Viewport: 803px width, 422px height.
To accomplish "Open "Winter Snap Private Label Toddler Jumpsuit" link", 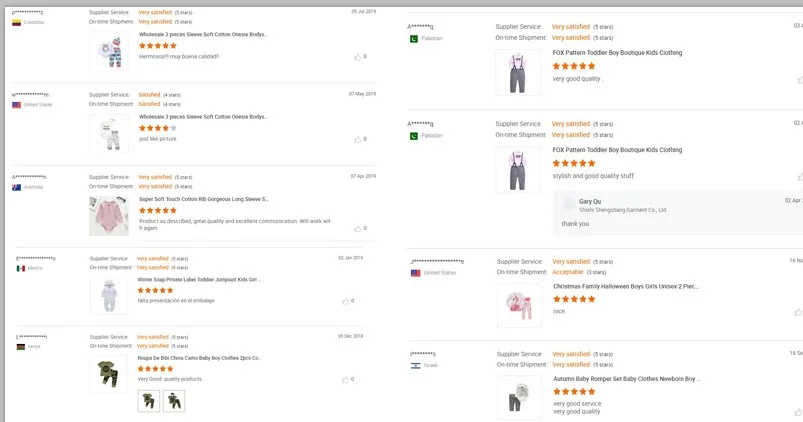I will [x=198, y=280].
